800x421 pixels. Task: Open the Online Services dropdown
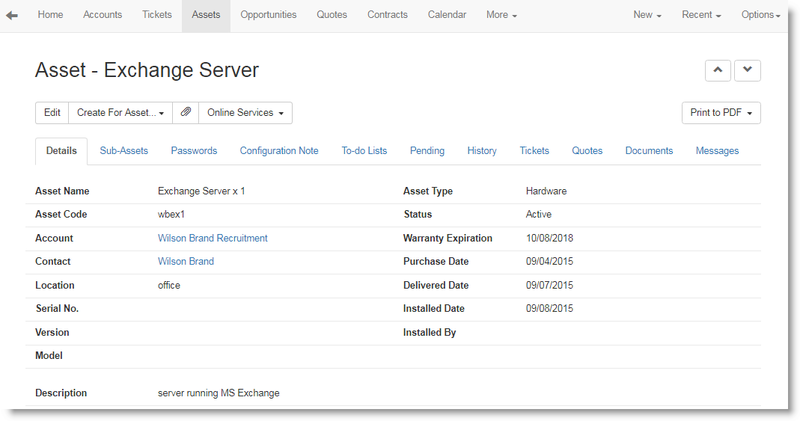click(x=245, y=113)
